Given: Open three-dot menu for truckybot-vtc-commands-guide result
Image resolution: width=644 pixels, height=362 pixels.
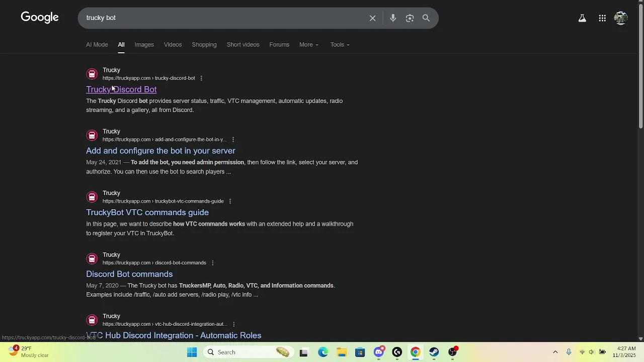Looking at the screenshot, I should tap(230, 201).
